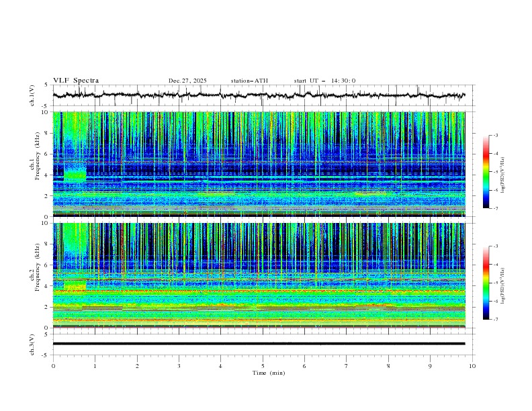
Task: Click the "start UT = 14:30:0" header text
Action: point(324,81)
